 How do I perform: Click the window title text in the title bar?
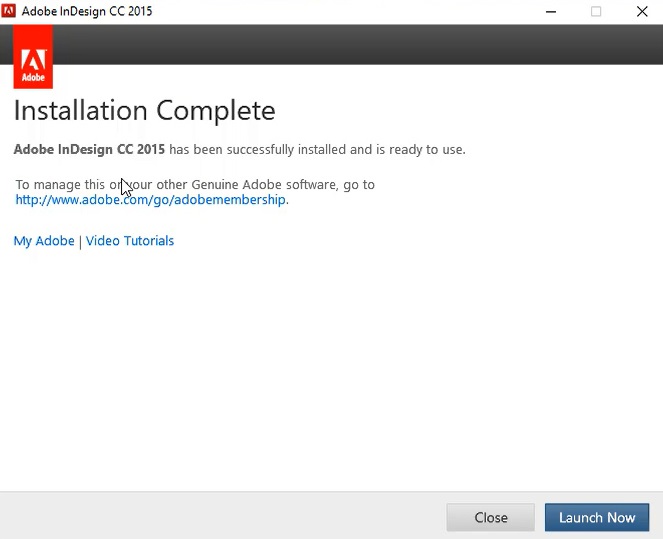[88, 12]
